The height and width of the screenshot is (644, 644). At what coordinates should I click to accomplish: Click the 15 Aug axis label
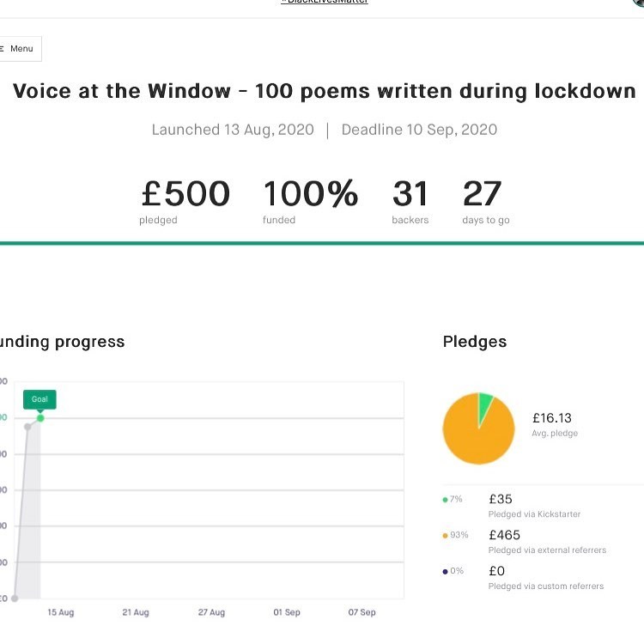tap(61, 612)
